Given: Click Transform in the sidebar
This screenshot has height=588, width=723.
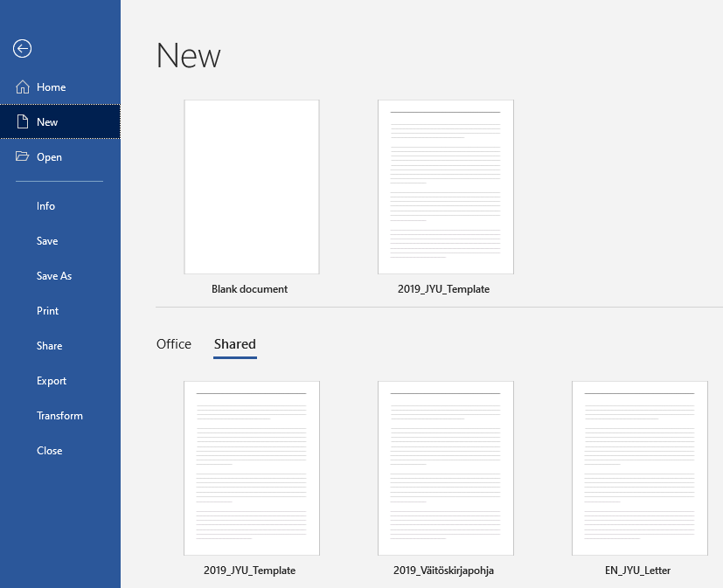Looking at the screenshot, I should [x=59, y=416].
